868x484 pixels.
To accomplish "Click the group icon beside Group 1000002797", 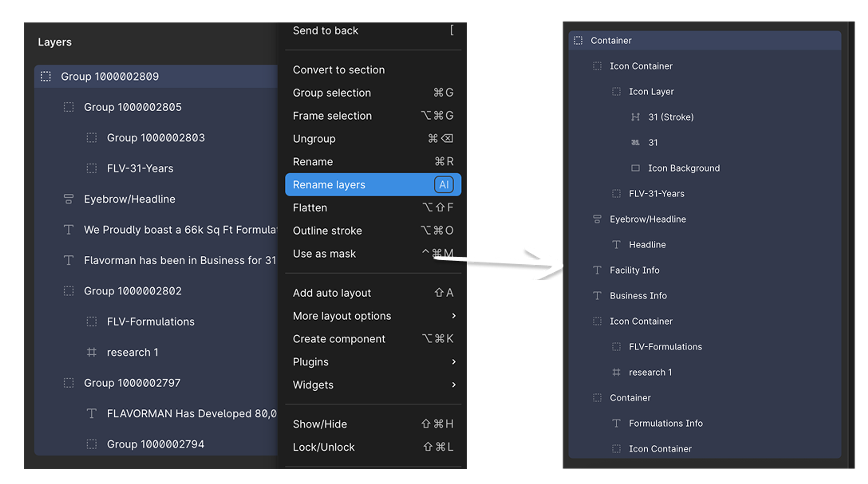I will pos(68,383).
